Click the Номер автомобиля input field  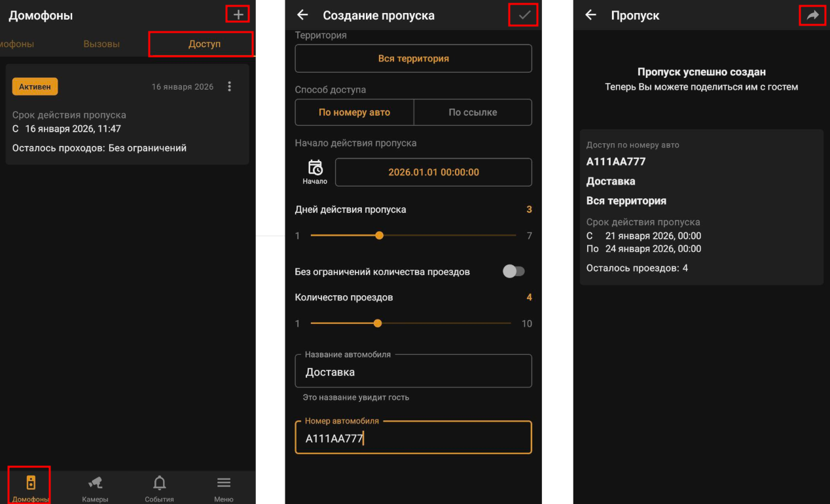click(x=413, y=439)
